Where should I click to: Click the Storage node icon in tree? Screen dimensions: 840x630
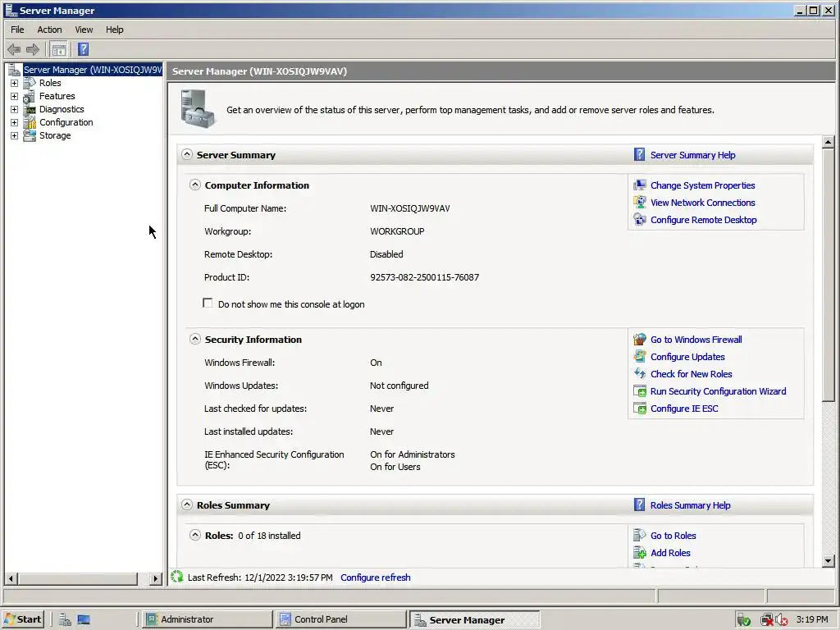30,135
